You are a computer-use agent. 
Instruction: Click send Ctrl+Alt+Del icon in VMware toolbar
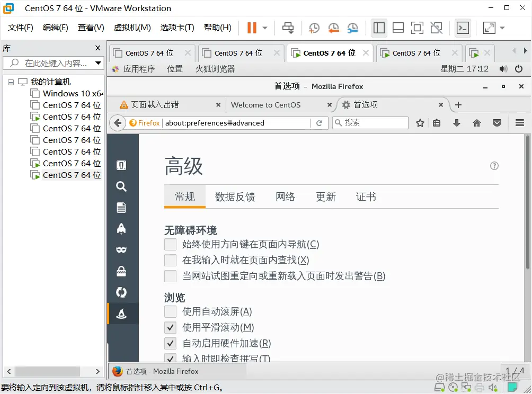pyautogui.click(x=288, y=28)
